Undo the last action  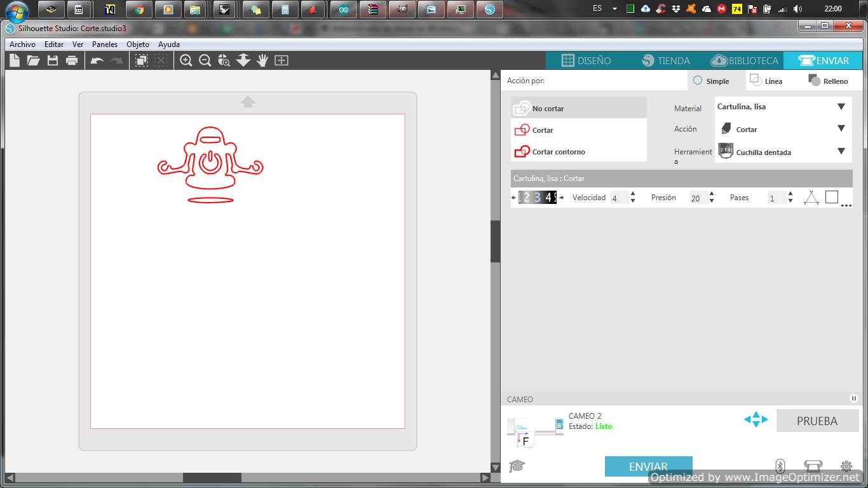point(97,60)
